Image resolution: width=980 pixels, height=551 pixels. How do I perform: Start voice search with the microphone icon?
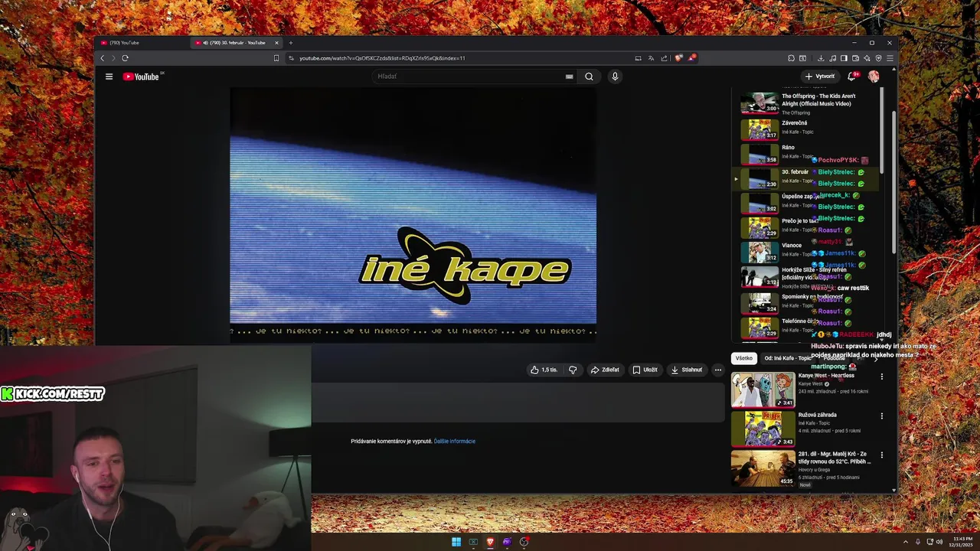615,77
